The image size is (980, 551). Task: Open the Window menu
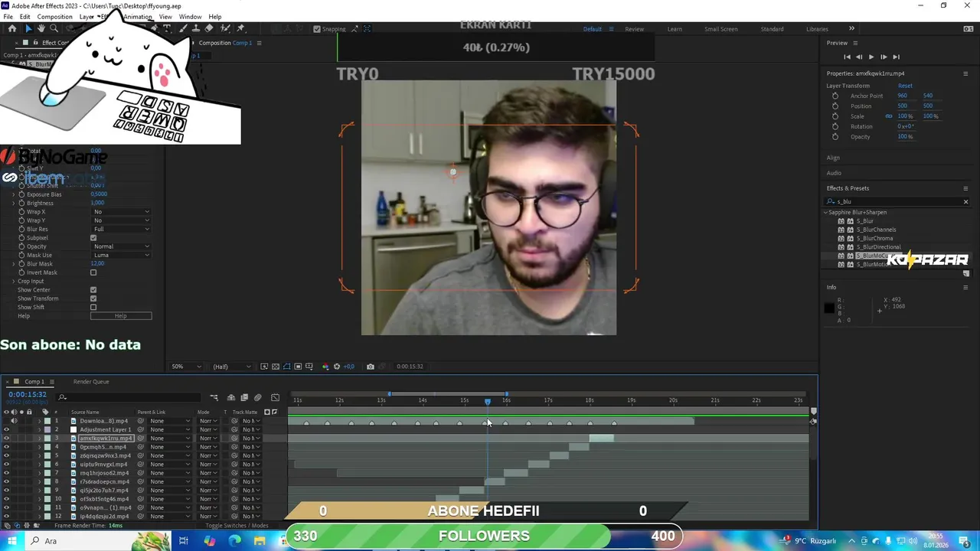pyautogui.click(x=190, y=17)
